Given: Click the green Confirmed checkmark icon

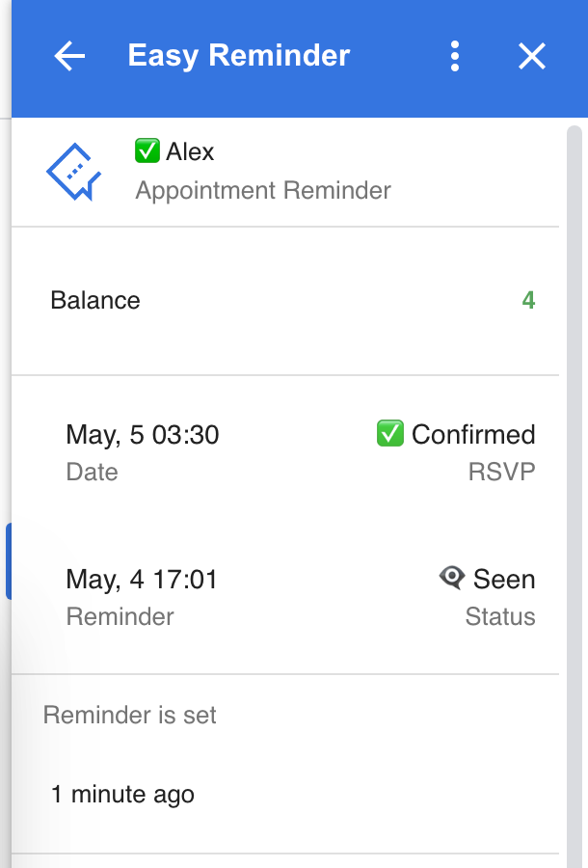Looking at the screenshot, I should [389, 434].
